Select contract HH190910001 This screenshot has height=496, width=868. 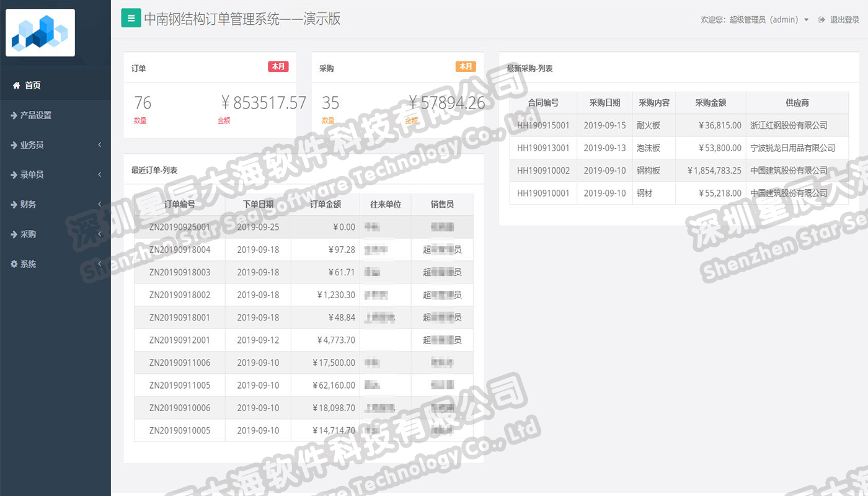pyautogui.click(x=543, y=193)
